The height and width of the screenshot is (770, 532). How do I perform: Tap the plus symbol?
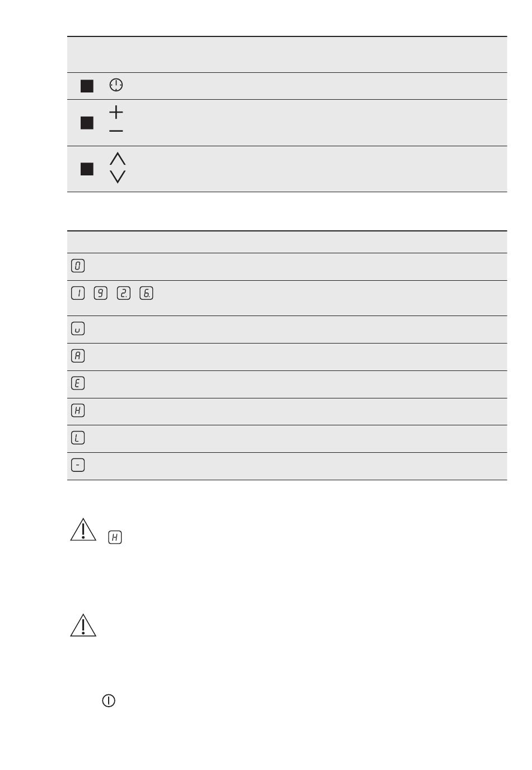coord(116,112)
